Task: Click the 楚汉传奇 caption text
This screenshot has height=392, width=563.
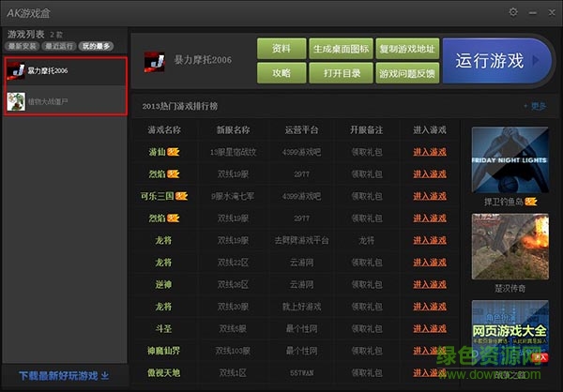Action: point(510,288)
